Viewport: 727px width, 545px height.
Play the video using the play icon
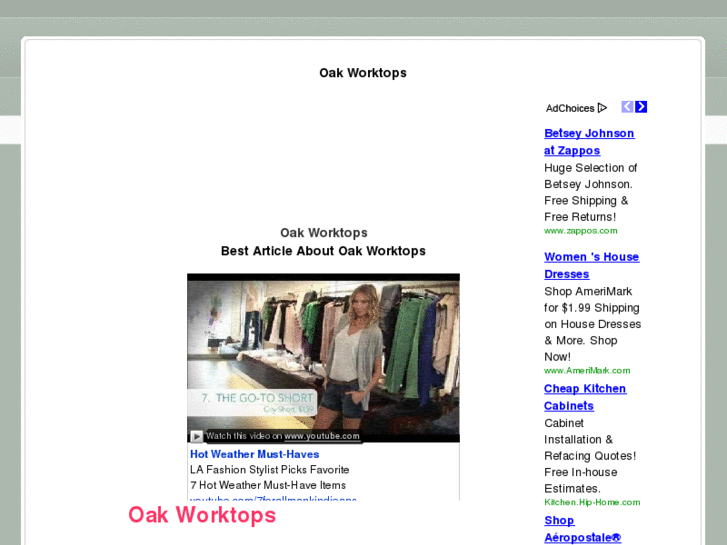[x=197, y=436]
